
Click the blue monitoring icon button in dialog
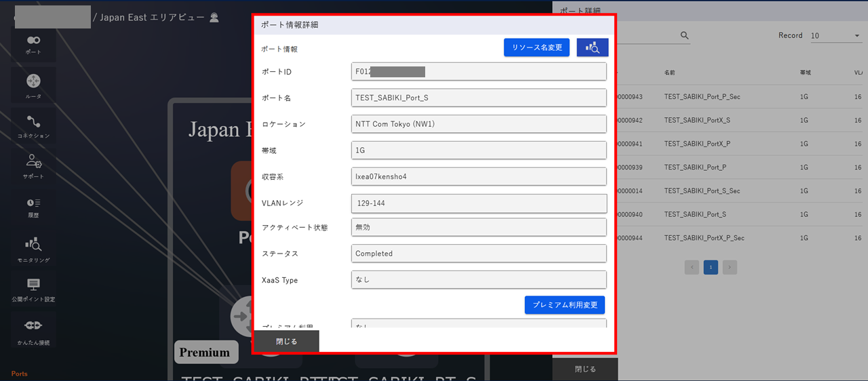pos(593,47)
